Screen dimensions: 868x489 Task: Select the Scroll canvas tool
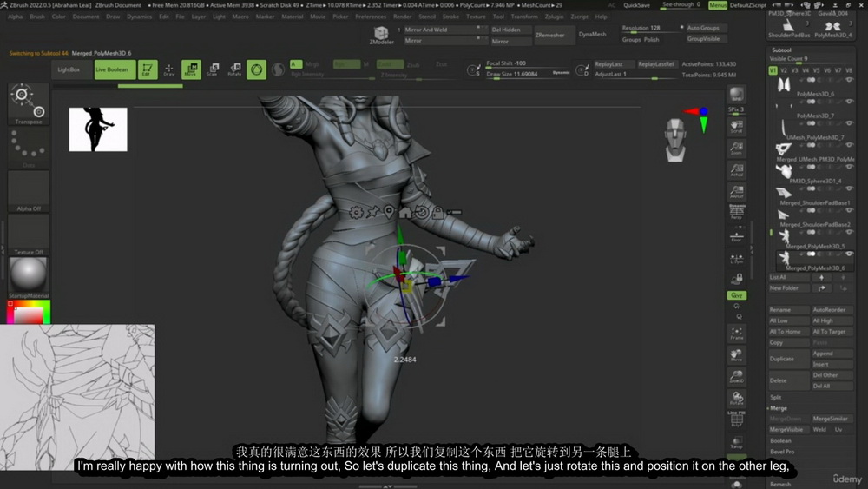[x=736, y=127]
